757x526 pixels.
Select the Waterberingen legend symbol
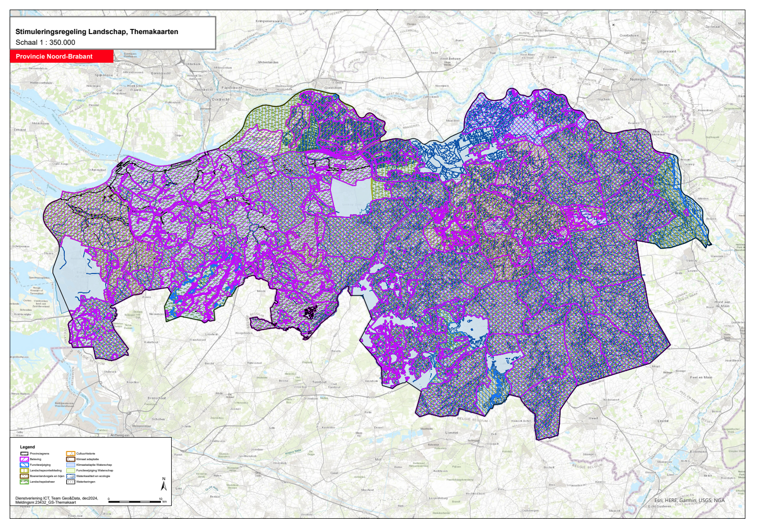point(70,482)
